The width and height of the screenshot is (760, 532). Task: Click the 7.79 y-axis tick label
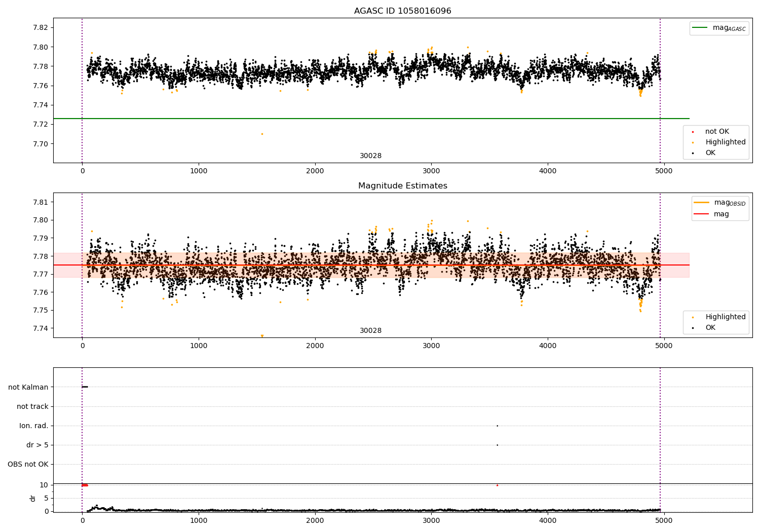41,238
